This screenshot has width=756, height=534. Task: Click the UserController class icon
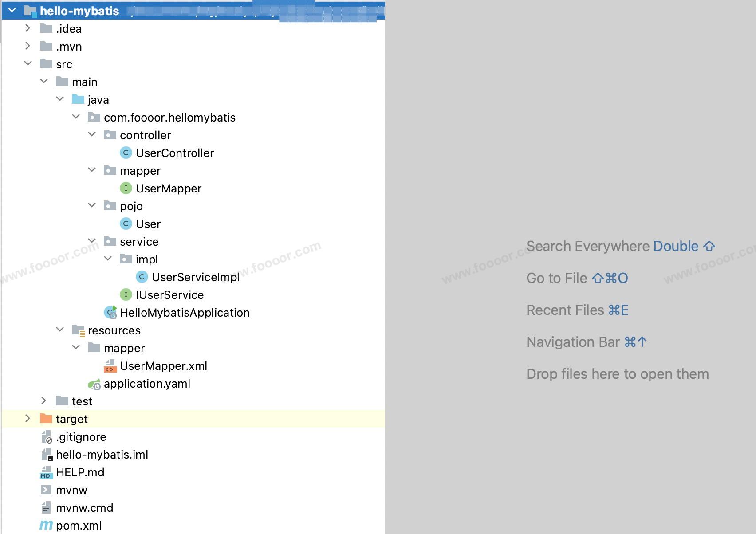pos(126,153)
